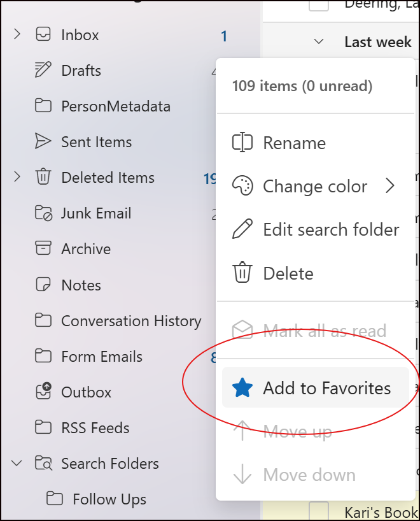Viewport: 420px width, 521px height.
Task: Choose Rename from the context menu
Action: pos(294,143)
